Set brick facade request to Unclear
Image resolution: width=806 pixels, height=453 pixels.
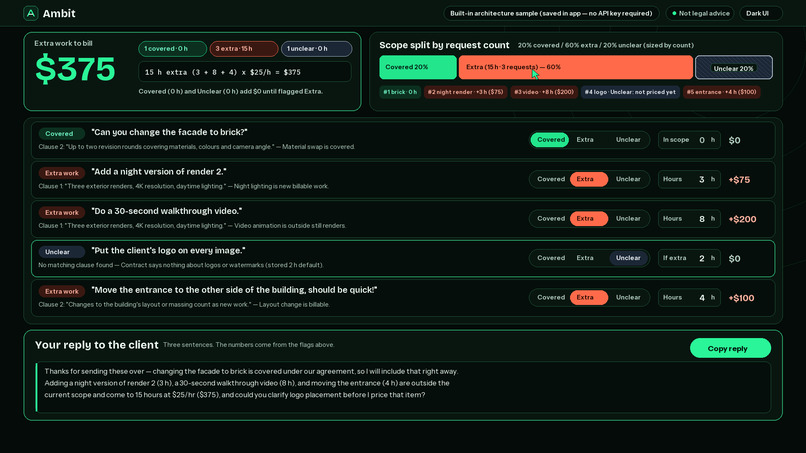tap(628, 140)
